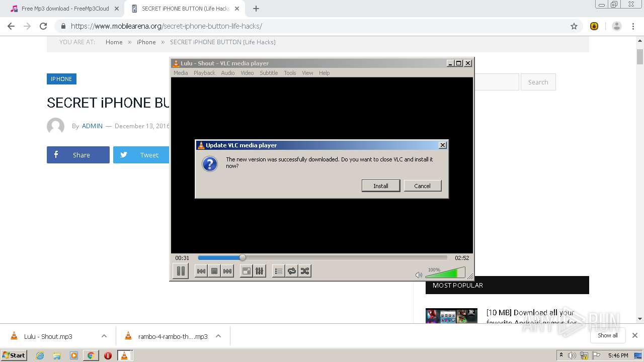Click the system clock 5:46 PM

(x=618, y=355)
